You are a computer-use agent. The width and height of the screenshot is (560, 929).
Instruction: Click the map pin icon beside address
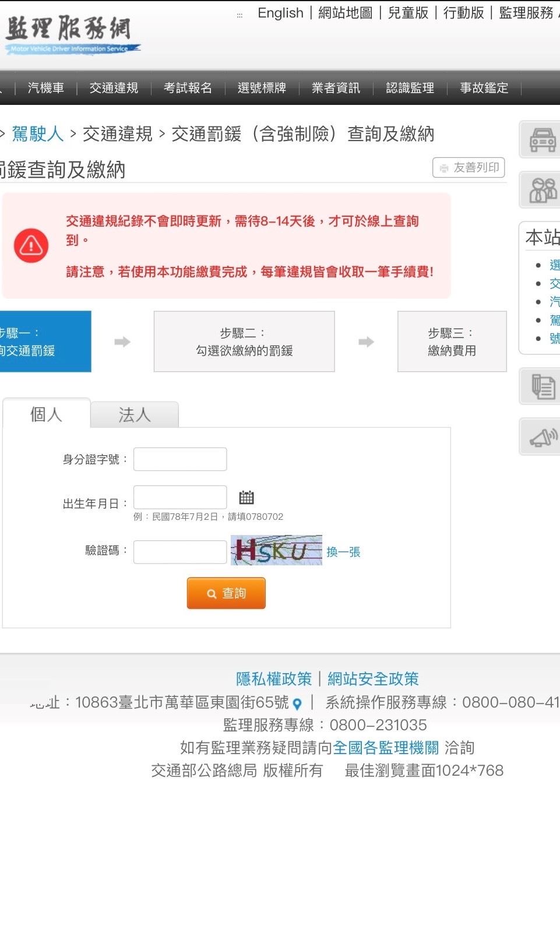tap(297, 704)
